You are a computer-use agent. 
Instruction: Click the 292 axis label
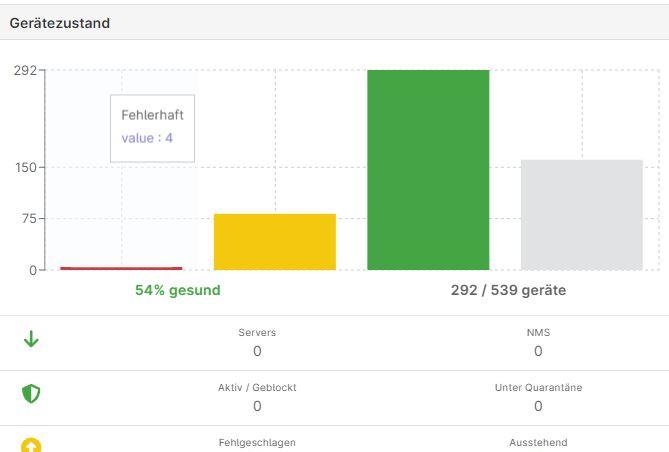[25, 70]
